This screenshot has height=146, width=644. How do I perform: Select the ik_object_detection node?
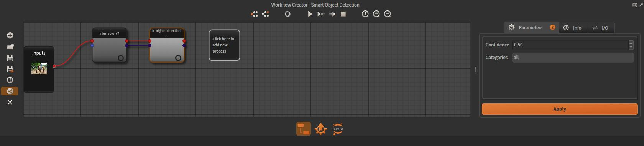pyautogui.click(x=167, y=45)
